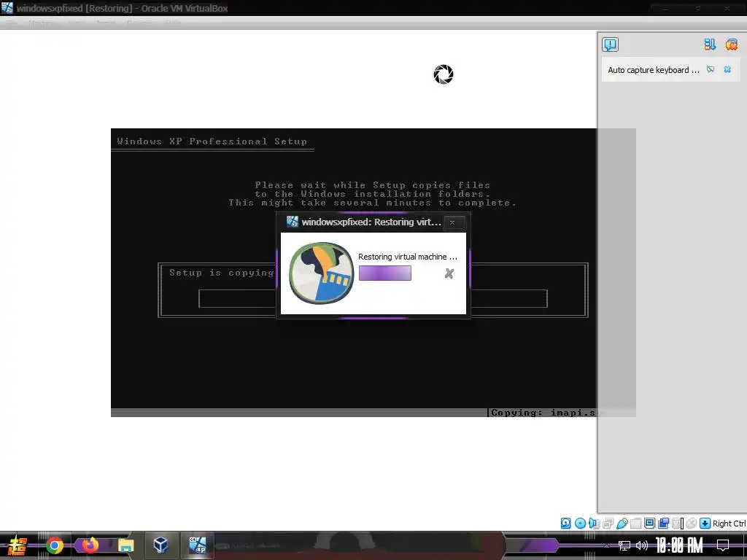Click the mouse integration status icon
The width and height of the screenshot is (747, 560).
[691, 524]
